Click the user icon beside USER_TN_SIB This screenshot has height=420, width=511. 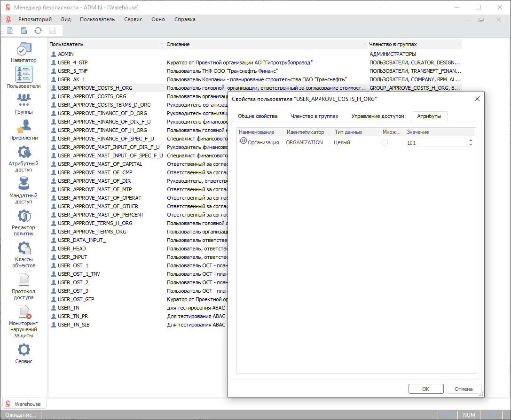click(54, 325)
